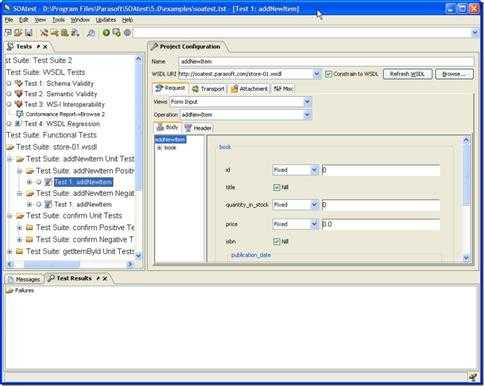
Task: Toggle the Nil checkbox for isbn
Action: click(276, 241)
